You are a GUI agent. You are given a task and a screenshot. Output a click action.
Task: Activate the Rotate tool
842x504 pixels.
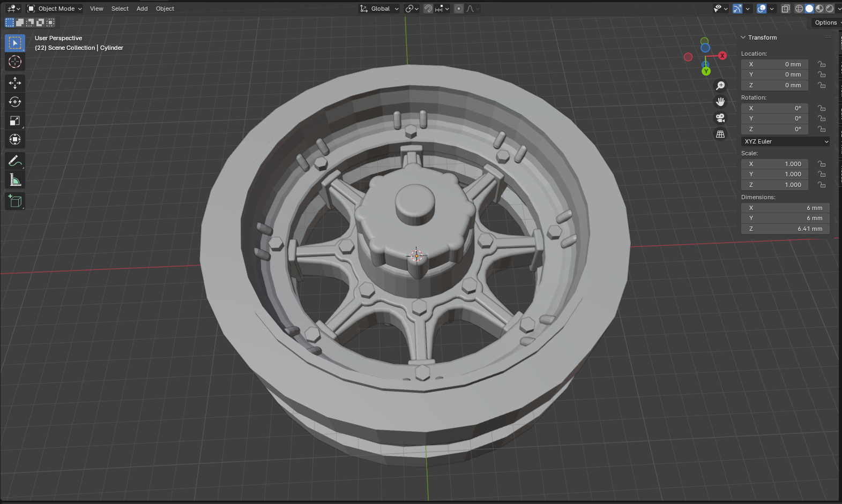pyautogui.click(x=15, y=102)
